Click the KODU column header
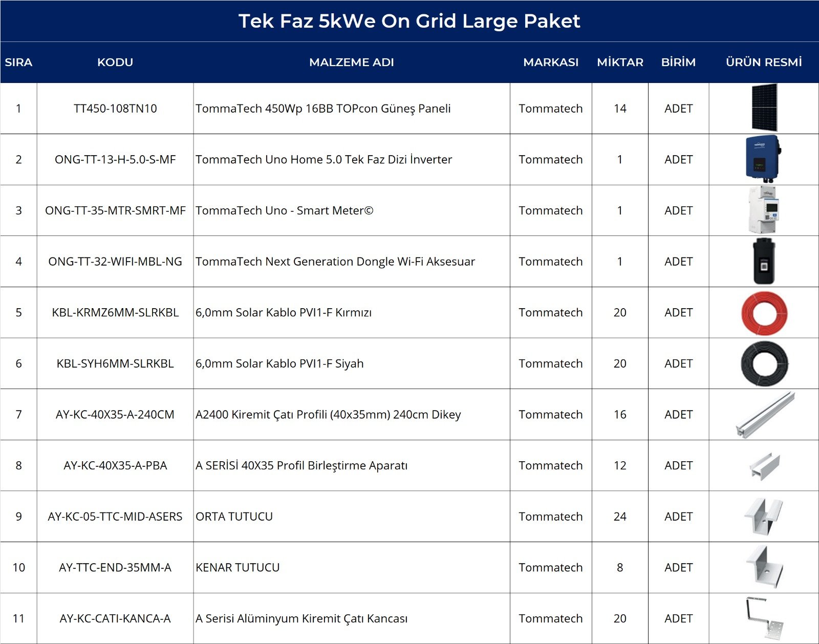The height and width of the screenshot is (644, 819). click(x=115, y=62)
